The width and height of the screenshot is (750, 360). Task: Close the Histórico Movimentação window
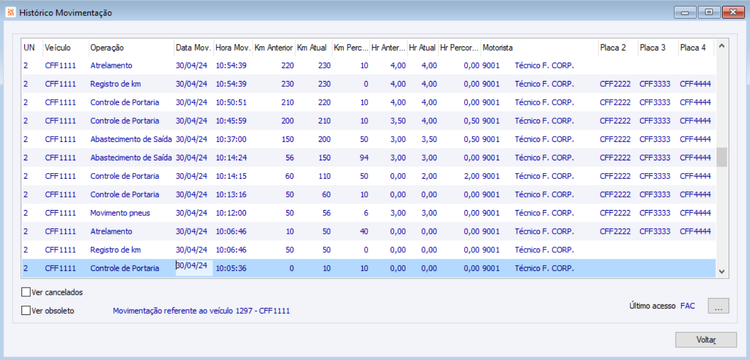[x=733, y=12]
